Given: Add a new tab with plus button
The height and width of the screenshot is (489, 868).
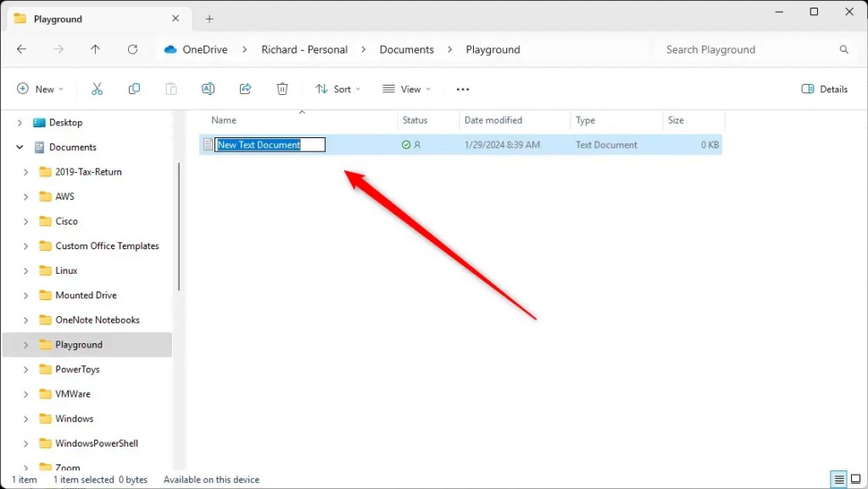Looking at the screenshot, I should [209, 19].
